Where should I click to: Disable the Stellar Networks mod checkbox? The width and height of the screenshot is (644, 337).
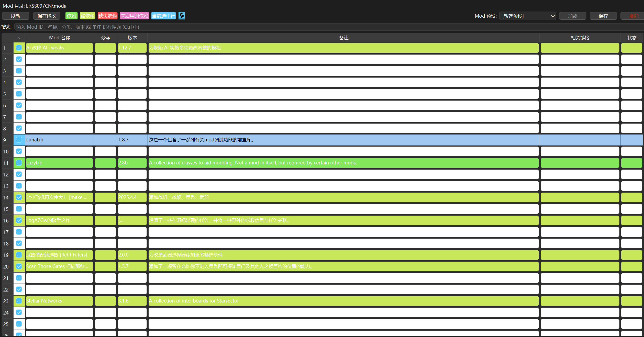(19, 301)
